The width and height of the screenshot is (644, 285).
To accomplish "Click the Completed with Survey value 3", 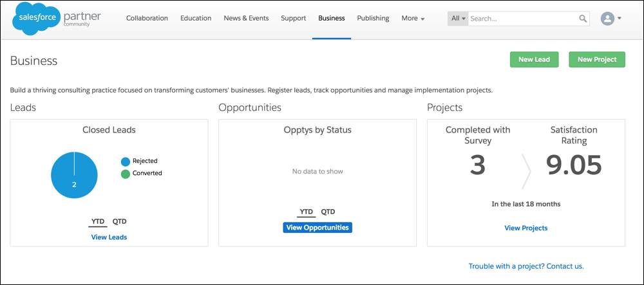I will pyautogui.click(x=478, y=165).
